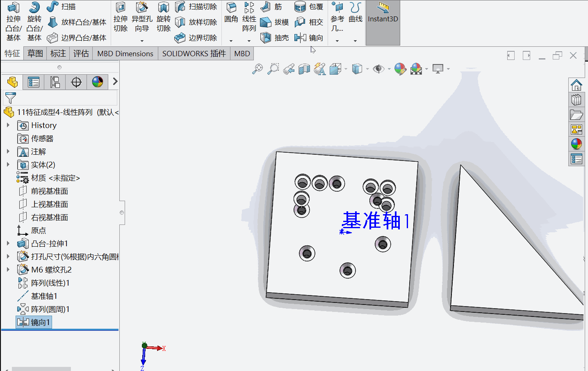
Task: Toggle Hide/Show Items eye icon
Action: [379, 69]
